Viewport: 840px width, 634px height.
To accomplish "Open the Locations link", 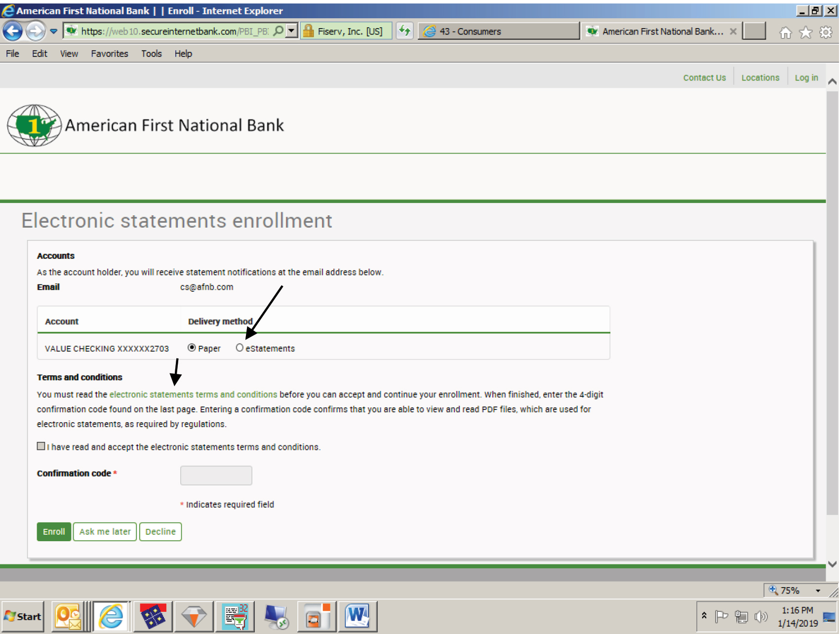I will (760, 78).
